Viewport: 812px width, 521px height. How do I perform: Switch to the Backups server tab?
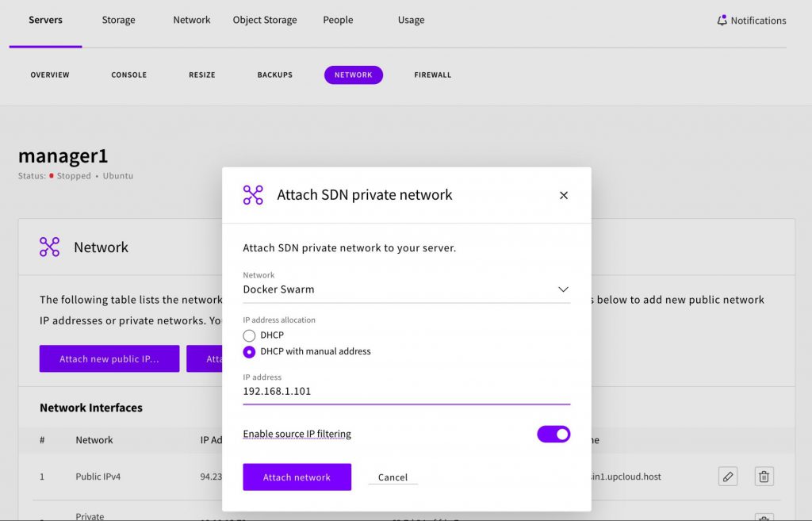click(274, 75)
